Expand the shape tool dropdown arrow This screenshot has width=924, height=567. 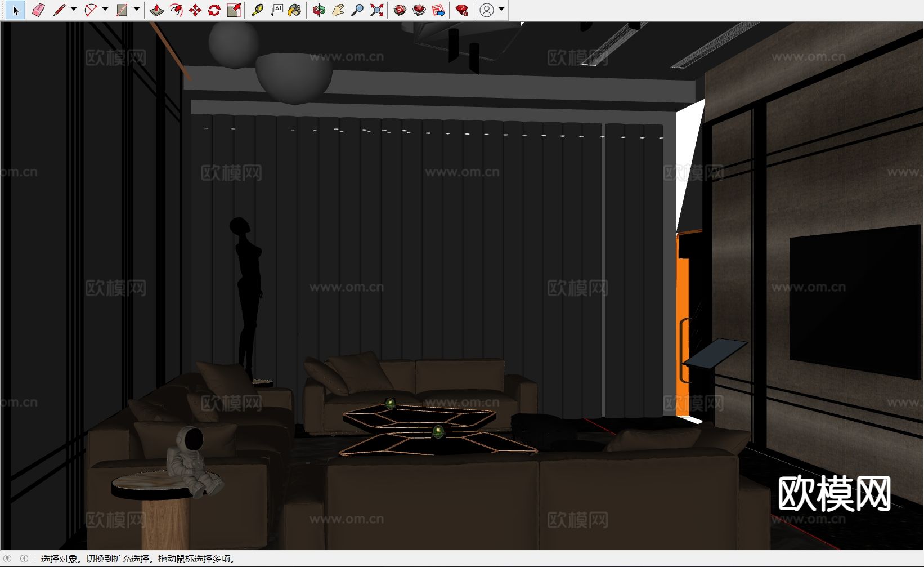137,10
